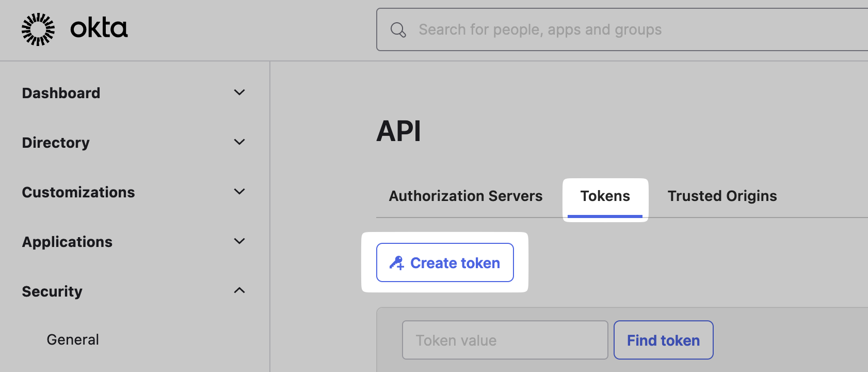The height and width of the screenshot is (372, 868).
Task: Click the key icon on Create token
Action: coord(396,263)
